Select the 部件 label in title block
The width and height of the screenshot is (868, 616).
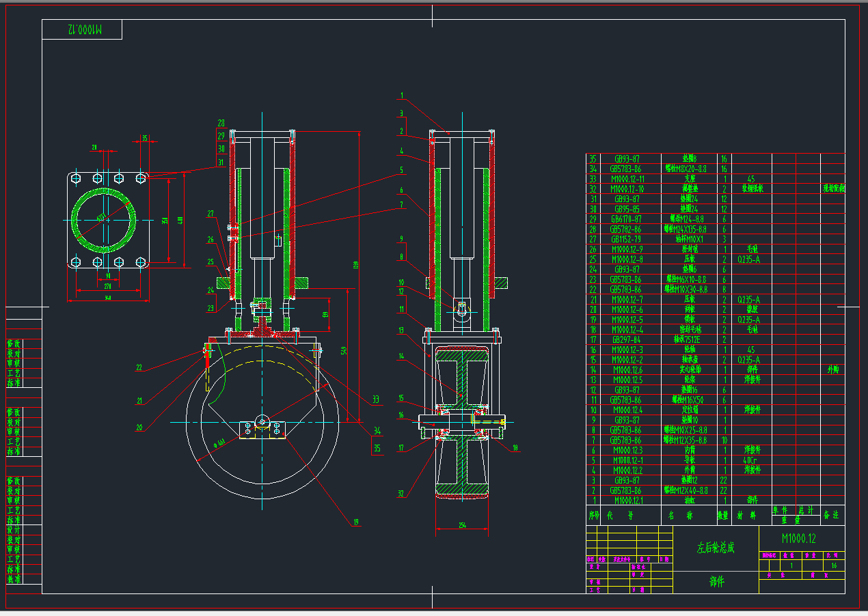[716, 582]
